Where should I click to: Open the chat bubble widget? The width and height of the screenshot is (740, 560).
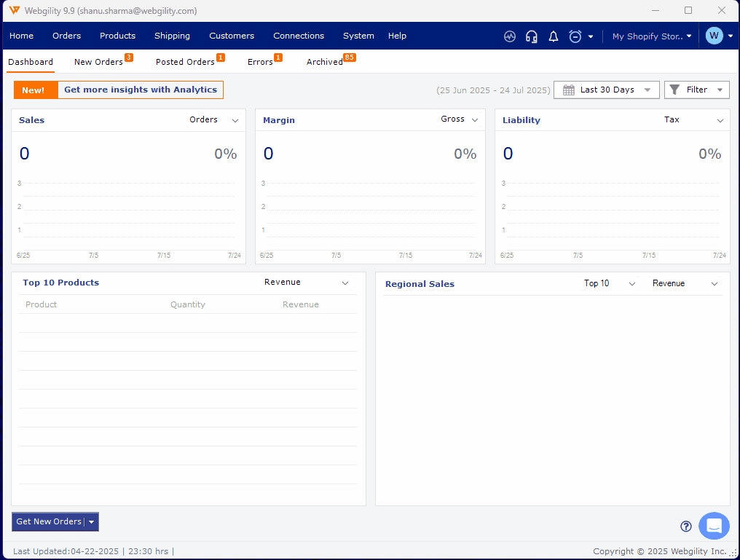pos(714,526)
